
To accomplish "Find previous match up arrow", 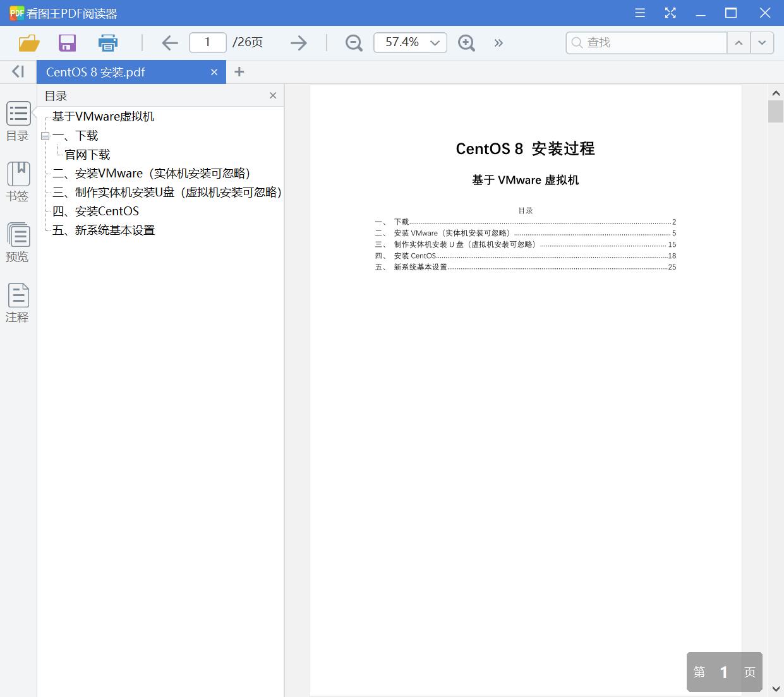I will click(x=739, y=42).
